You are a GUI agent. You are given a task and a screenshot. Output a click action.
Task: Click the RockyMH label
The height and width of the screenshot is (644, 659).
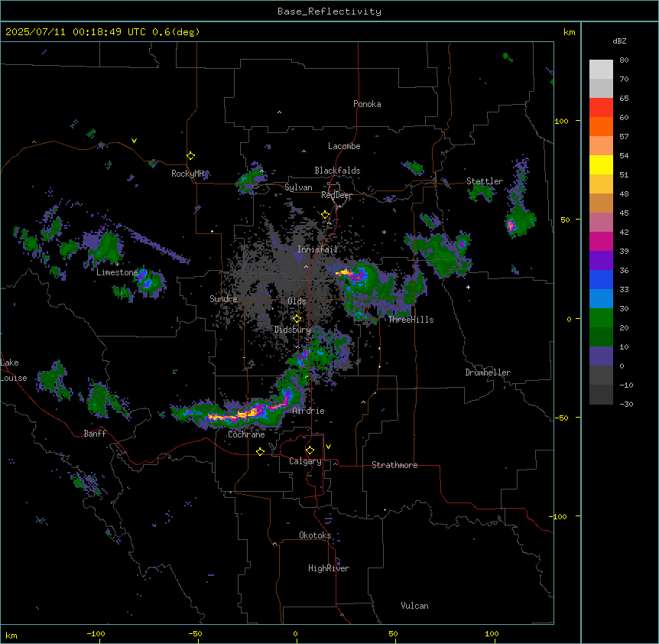coord(187,174)
